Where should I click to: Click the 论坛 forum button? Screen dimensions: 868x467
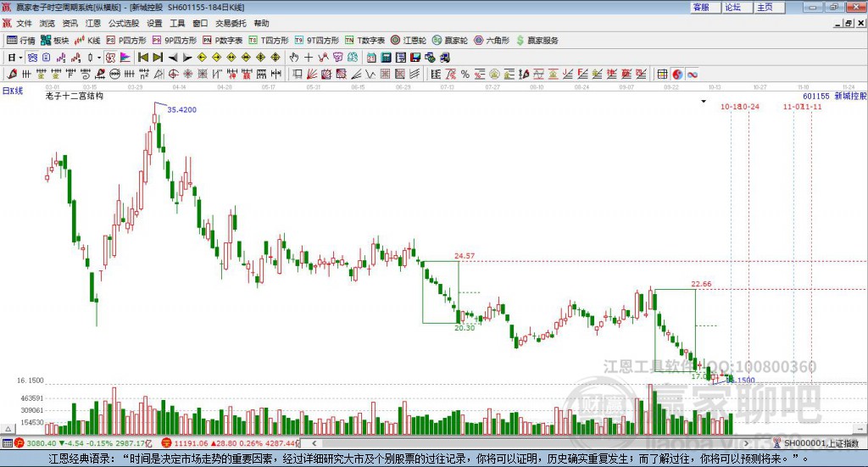[737, 7]
